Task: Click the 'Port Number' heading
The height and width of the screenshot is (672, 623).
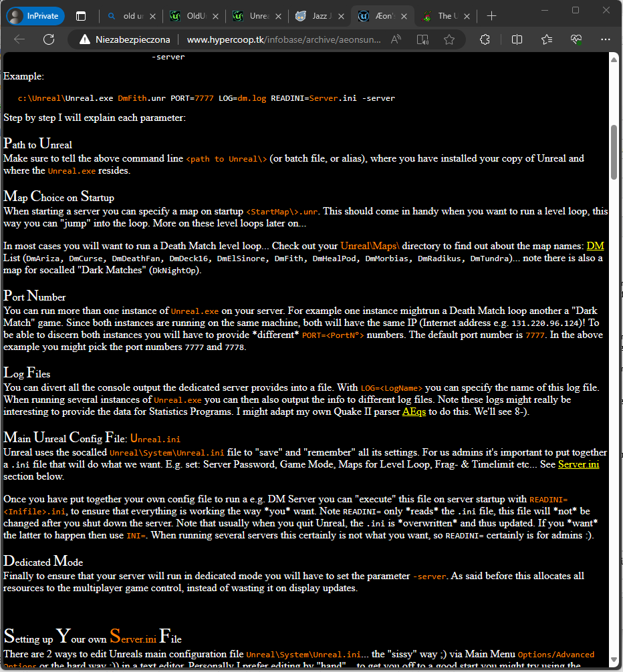Action: click(x=35, y=296)
